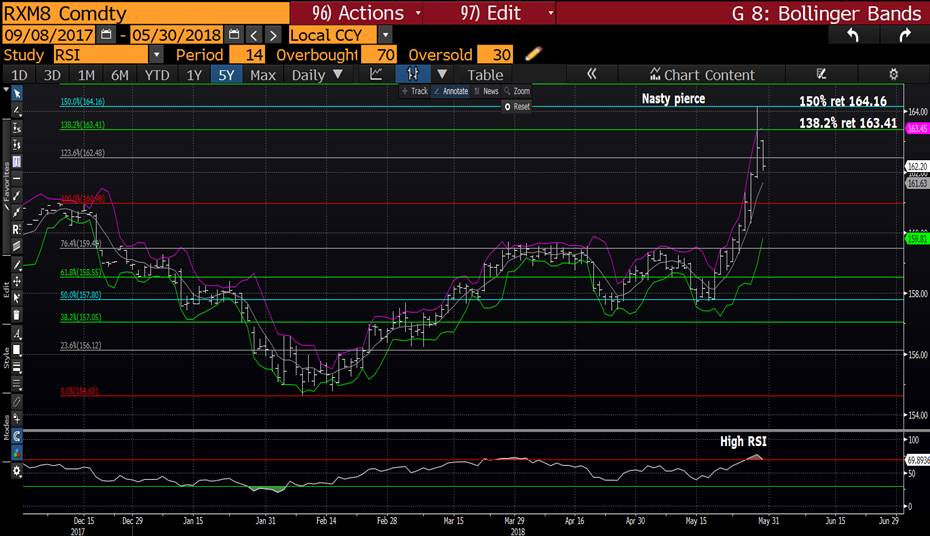Click the '150% ret 164.16' annotation
Viewport: 930px width, 536px height.
click(x=843, y=101)
